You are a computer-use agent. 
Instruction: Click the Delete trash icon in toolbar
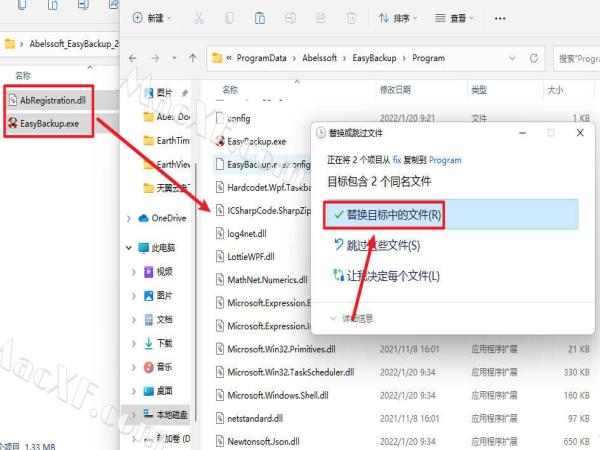click(x=351, y=18)
